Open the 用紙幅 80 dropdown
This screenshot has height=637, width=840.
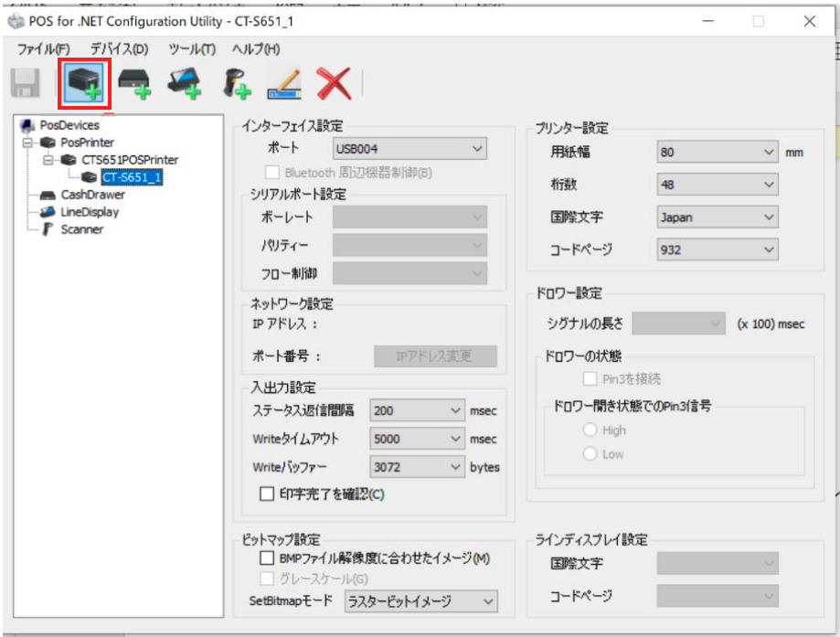pyautogui.click(x=718, y=152)
